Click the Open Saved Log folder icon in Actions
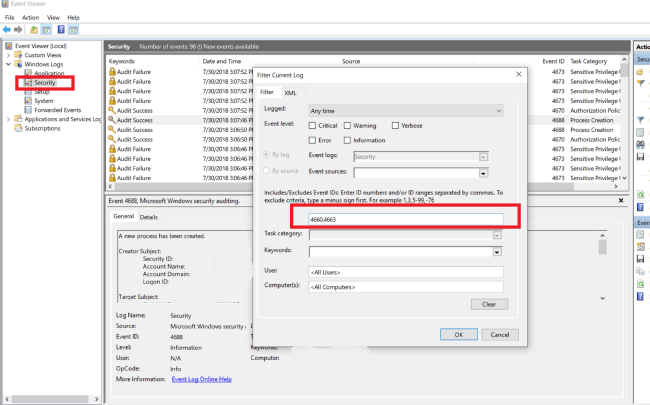 (640, 72)
